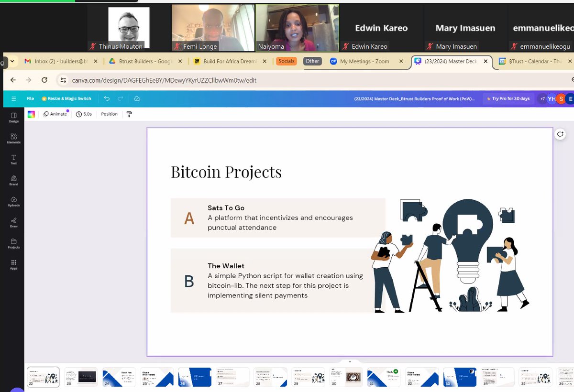574x392 pixels.
Task: Switch to the Gmail Inbox tab
Action: pyautogui.click(x=60, y=61)
